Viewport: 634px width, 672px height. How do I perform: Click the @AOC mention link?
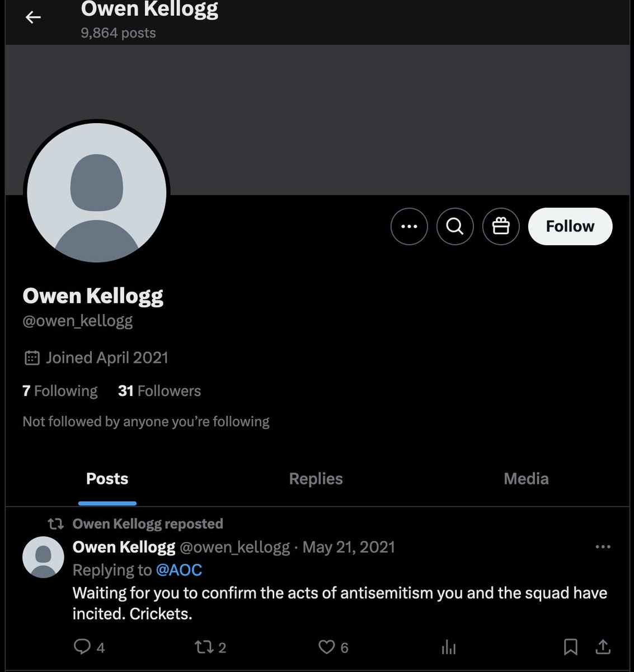pyautogui.click(x=179, y=570)
